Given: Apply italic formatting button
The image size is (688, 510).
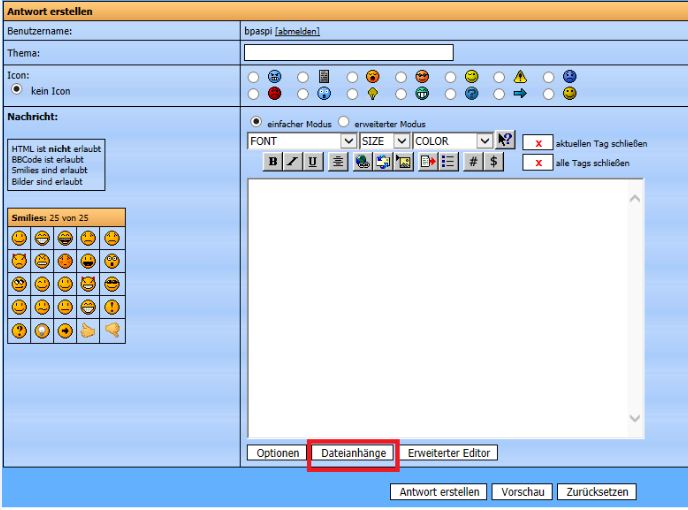Looking at the screenshot, I should tap(291, 163).
